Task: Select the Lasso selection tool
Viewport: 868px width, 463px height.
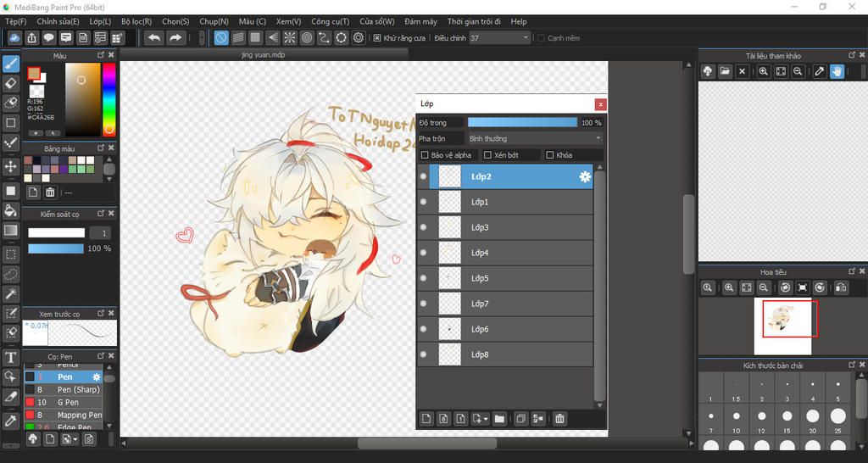Action: 10,274
